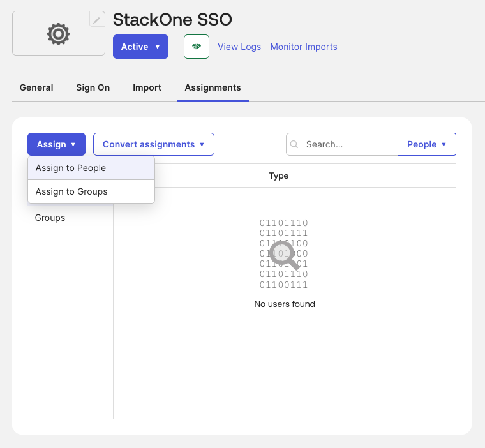Screen dimensions: 485x448
Task: Expand the Convert assignments dropdown
Action: pos(154,144)
